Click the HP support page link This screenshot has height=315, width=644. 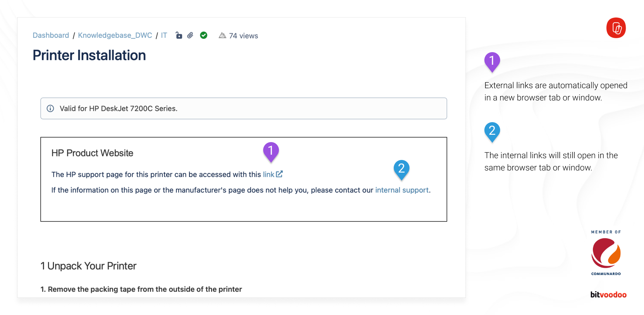268,174
